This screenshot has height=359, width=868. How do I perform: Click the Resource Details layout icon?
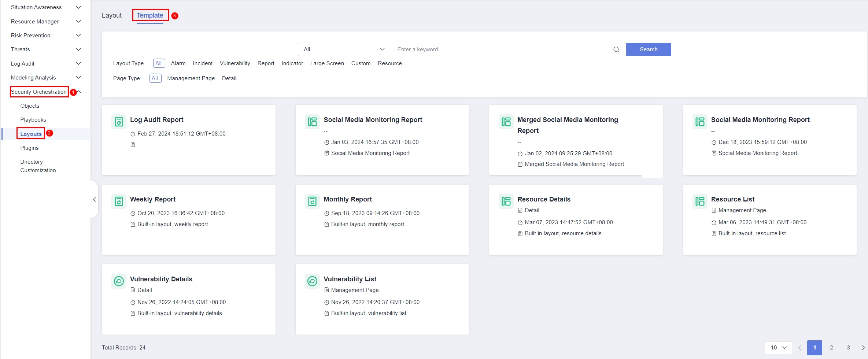coord(506,201)
